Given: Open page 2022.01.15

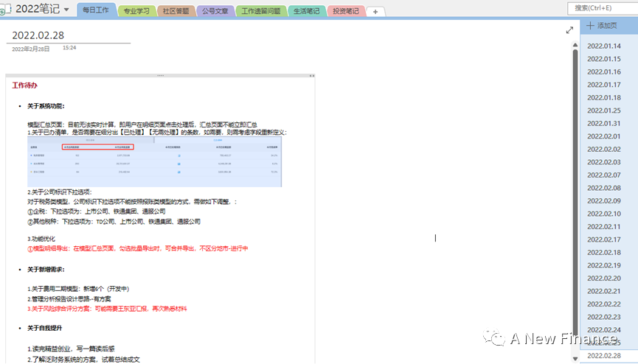Looking at the screenshot, I should 604,59.
